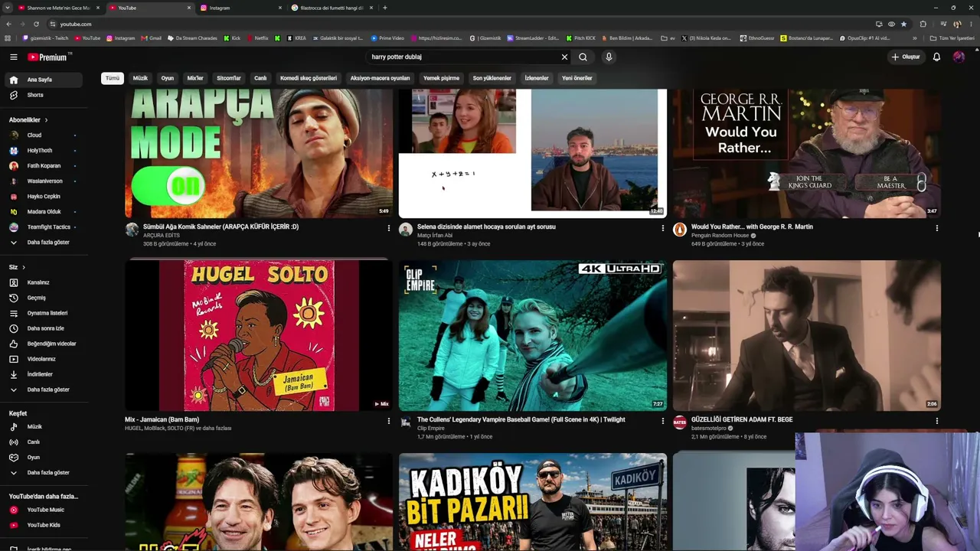Image resolution: width=980 pixels, height=551 pixels.
Task: Open the Prime Video bookmark
Action: tap(387, 38)
